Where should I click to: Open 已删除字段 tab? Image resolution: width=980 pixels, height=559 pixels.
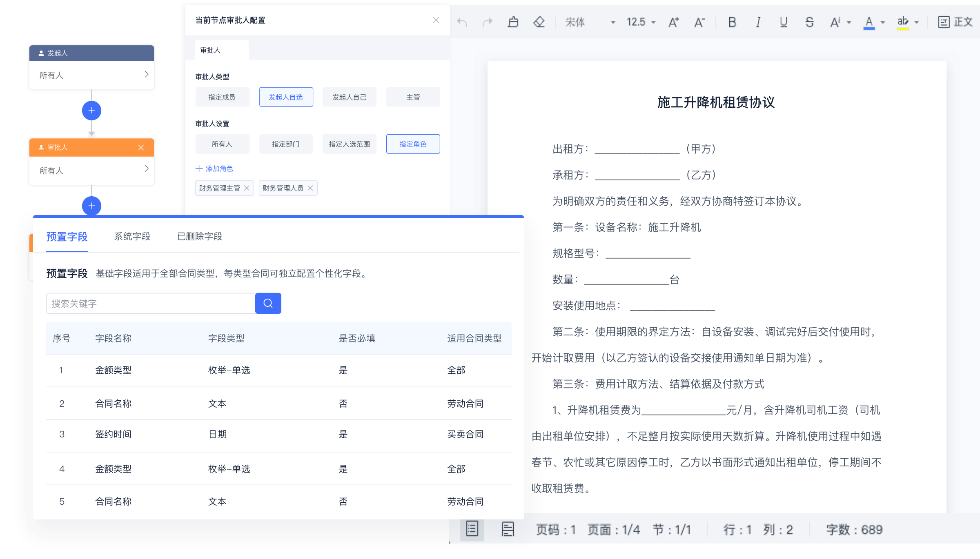coord(200,236)
